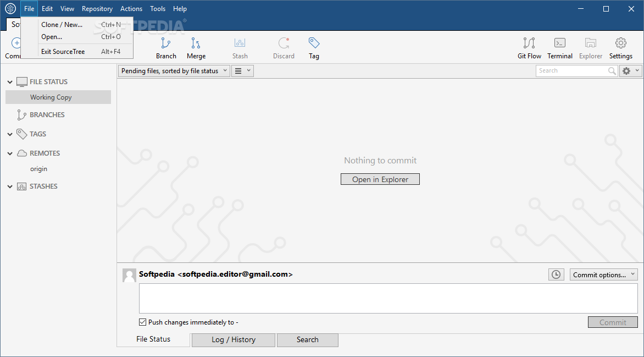Click the monitor icon next to FILE STATUS
Viewport: 644px width, 357px height.
[x=22, y=82]
